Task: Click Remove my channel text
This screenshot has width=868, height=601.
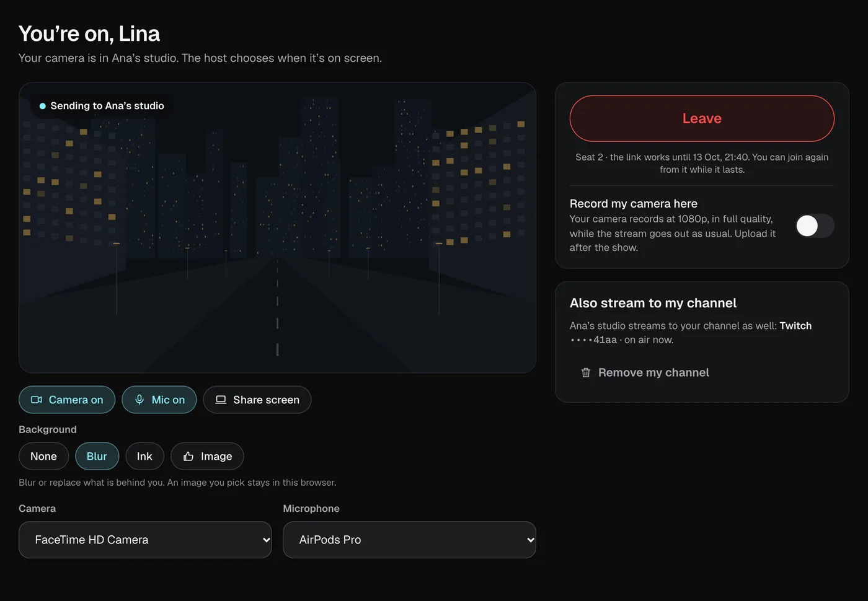Action: pyautogui.click(x=653, y=372)
